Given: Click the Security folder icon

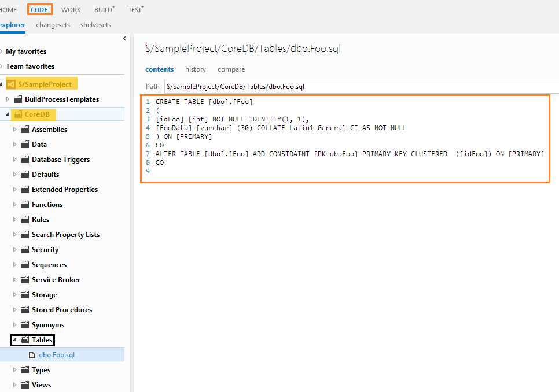Looking at the screenshot, I should click(x=25, y=250).
